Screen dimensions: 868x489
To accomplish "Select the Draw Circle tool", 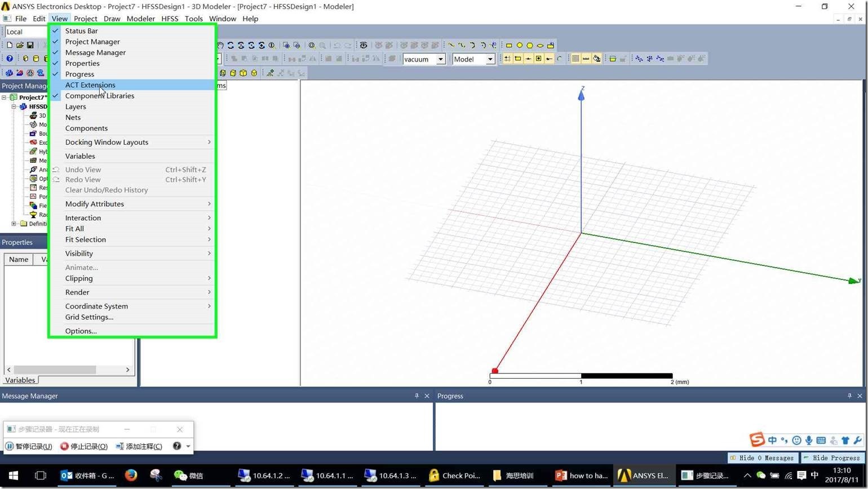I will [520, 45].
